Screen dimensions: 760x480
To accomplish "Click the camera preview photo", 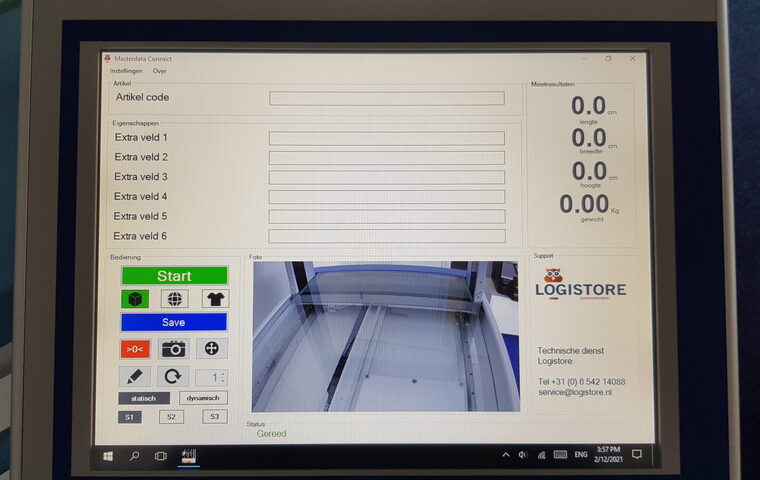I will pyautogui.click(x=385, y=336).
